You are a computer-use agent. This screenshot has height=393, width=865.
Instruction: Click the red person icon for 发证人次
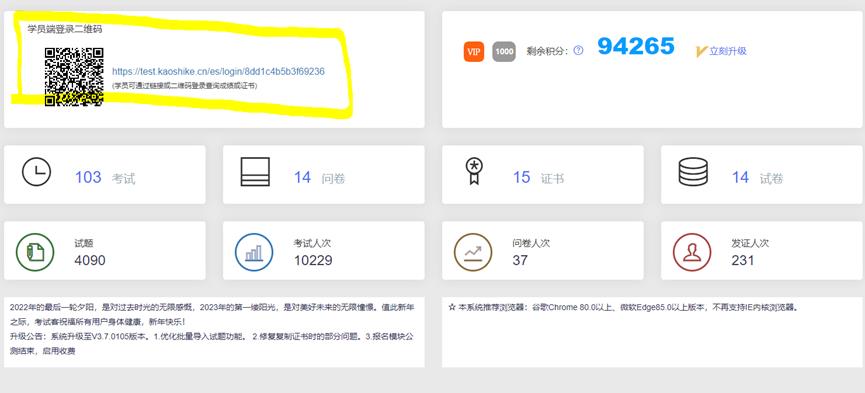coord(692,252)
